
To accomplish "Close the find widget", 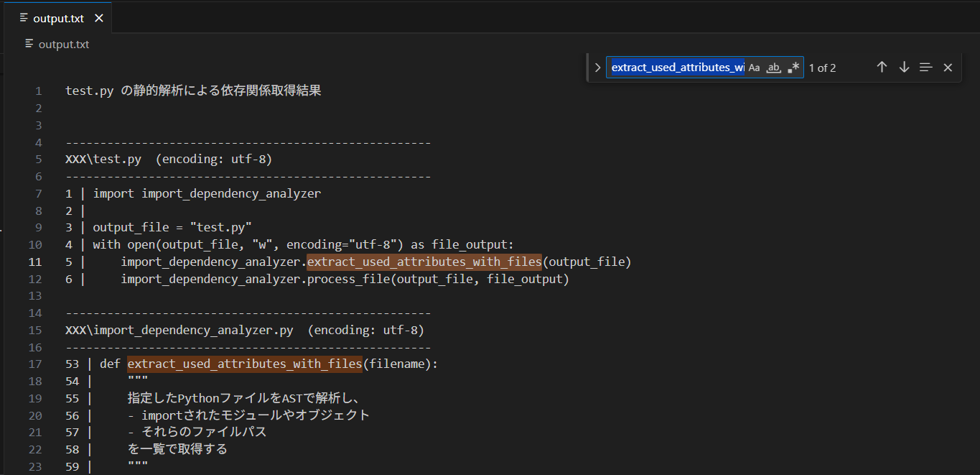I will point(948,68).
